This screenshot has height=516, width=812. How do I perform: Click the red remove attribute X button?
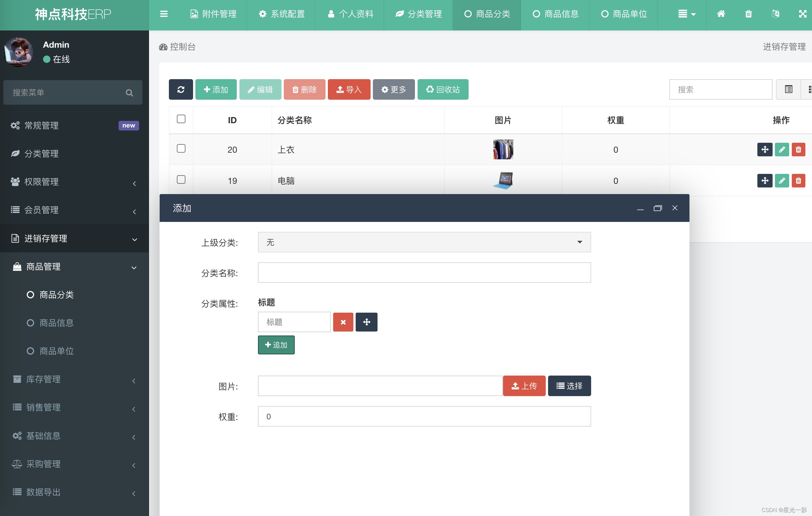click(x=343, y=322)
